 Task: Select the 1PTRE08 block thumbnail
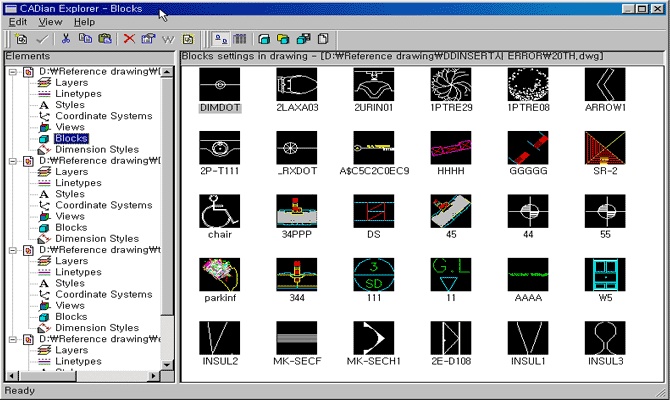[528, 85]
